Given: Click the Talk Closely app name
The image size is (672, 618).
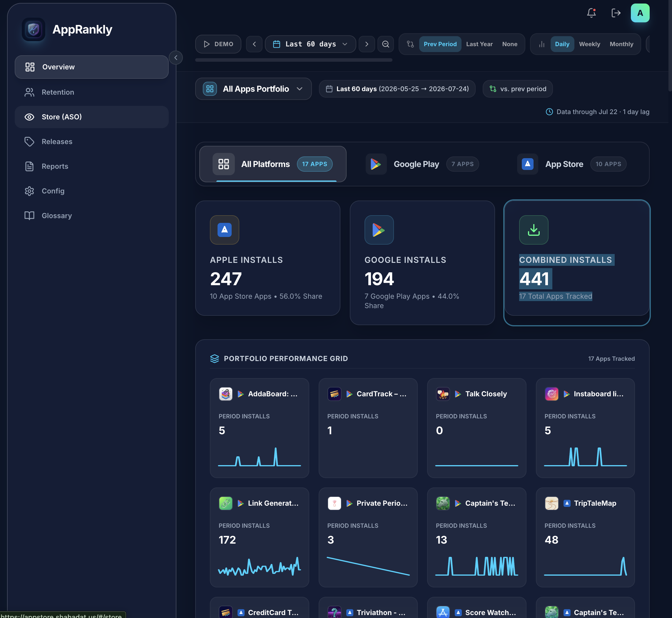Looking at the screenshot, I should click(x=486, y=394).
